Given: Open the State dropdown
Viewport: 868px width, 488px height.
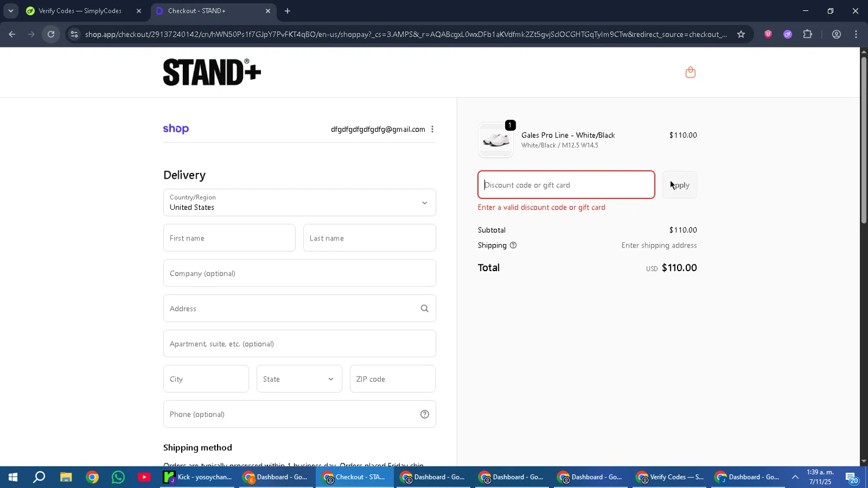Looking at the screenshot, I should pyautogui.click(x=299, y=379).
